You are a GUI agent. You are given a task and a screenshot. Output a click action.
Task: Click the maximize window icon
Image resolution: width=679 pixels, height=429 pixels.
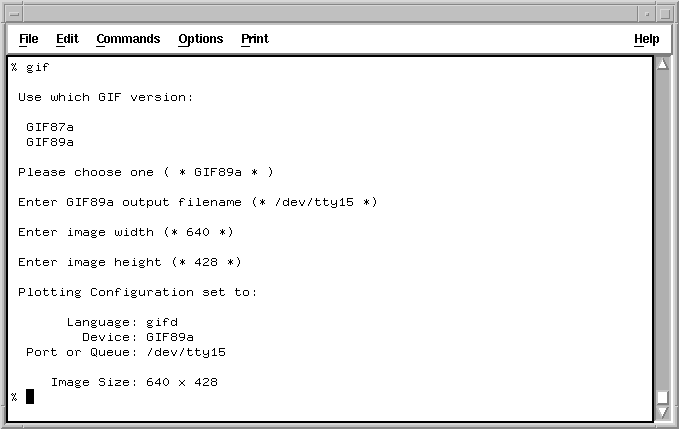665,12
